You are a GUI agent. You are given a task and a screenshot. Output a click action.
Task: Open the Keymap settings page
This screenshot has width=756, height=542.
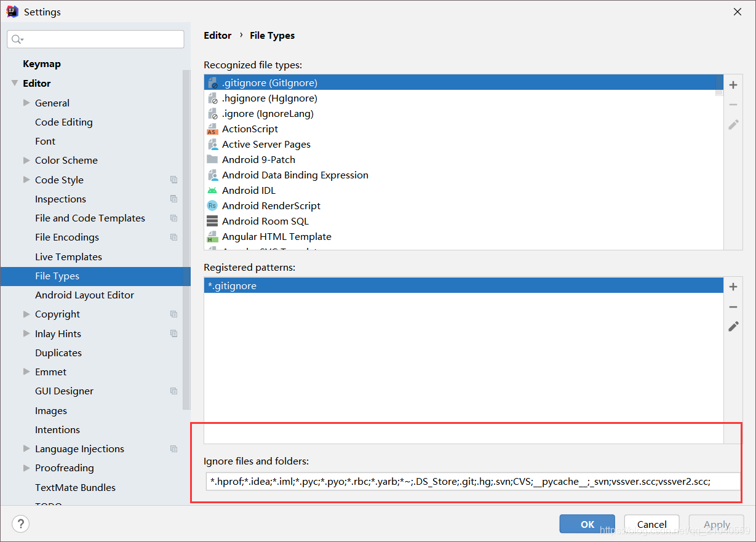(x=42, y=64)
